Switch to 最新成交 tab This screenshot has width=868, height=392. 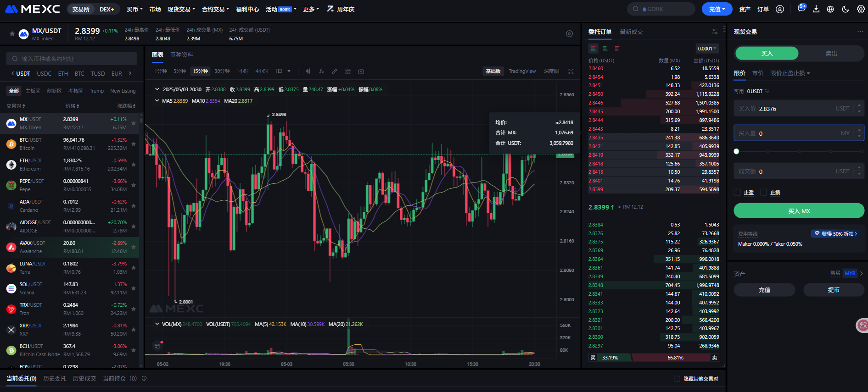(631, 32)
